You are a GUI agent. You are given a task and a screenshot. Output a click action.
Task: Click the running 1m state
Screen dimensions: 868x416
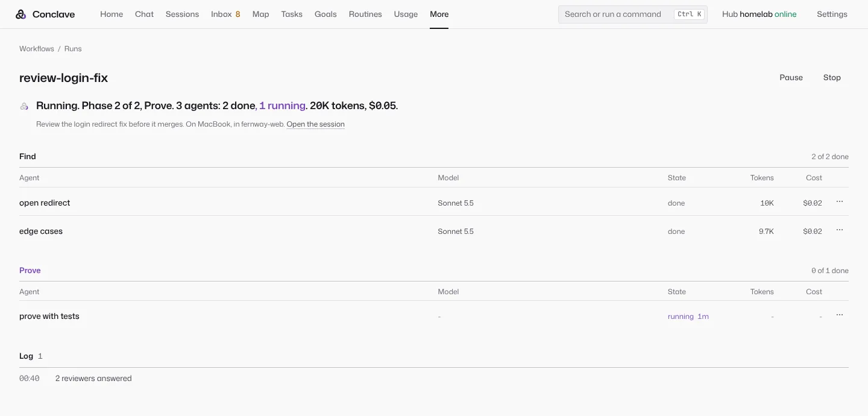tap(688, 317)
